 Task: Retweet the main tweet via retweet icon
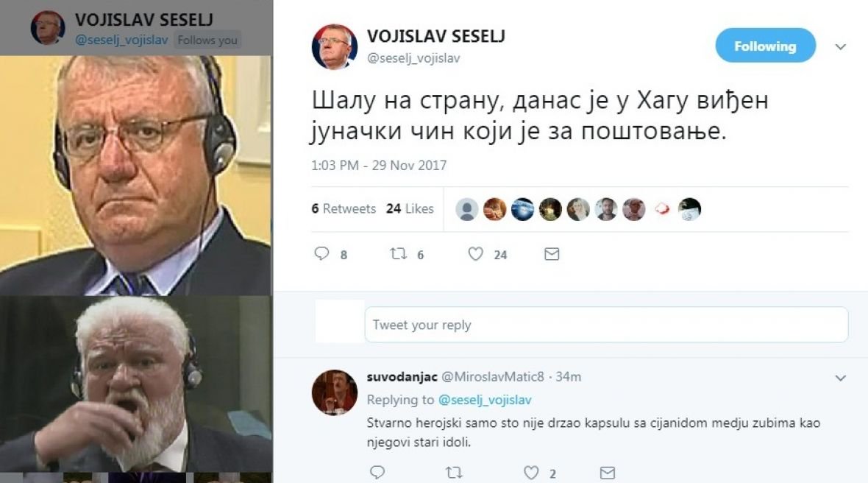pos(399,254)
